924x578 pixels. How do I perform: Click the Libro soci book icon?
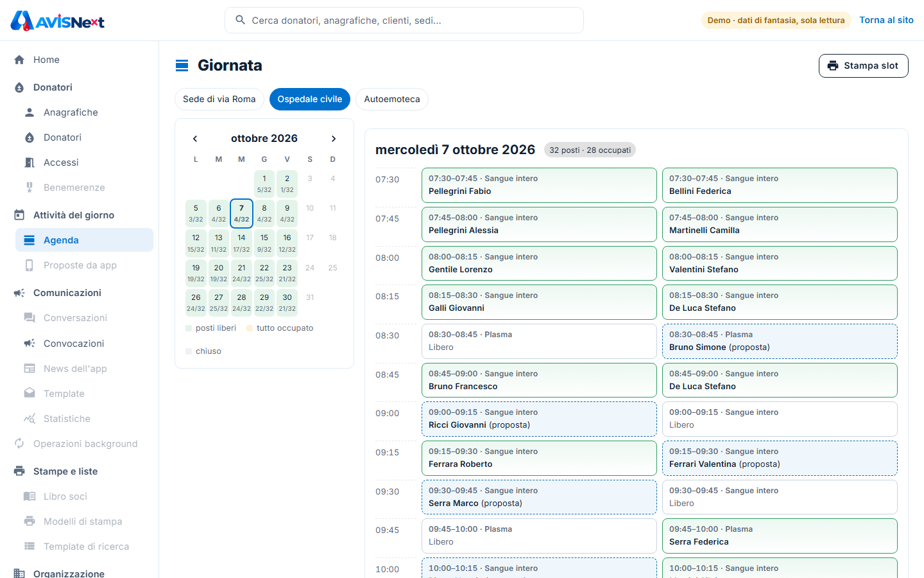[x=30, y=496]
